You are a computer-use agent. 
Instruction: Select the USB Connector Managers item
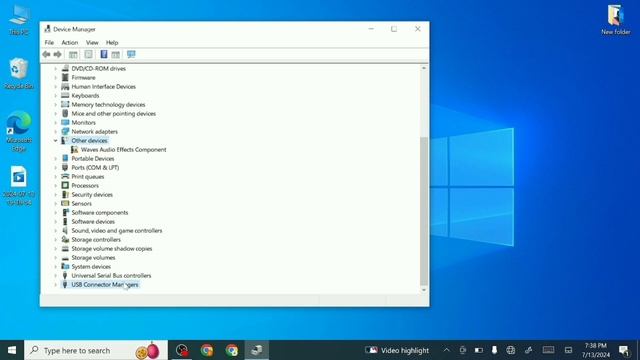(x=105, y=284)
